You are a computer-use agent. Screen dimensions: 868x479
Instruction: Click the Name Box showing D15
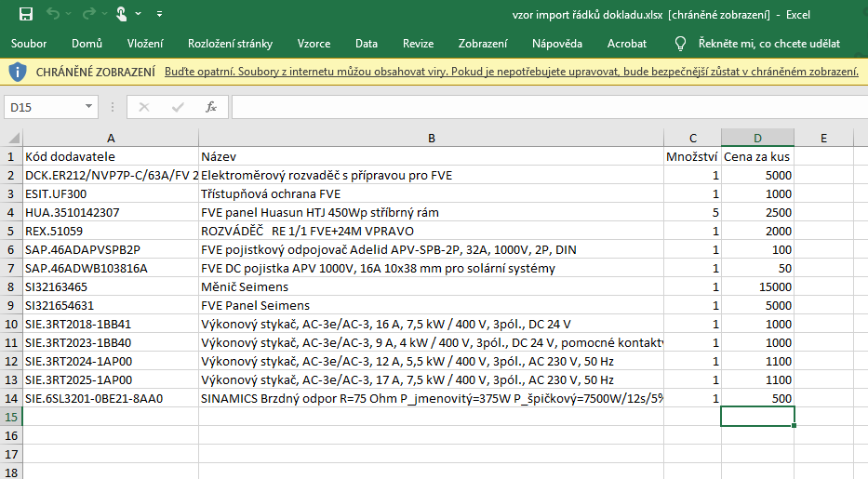coord(46,107)
